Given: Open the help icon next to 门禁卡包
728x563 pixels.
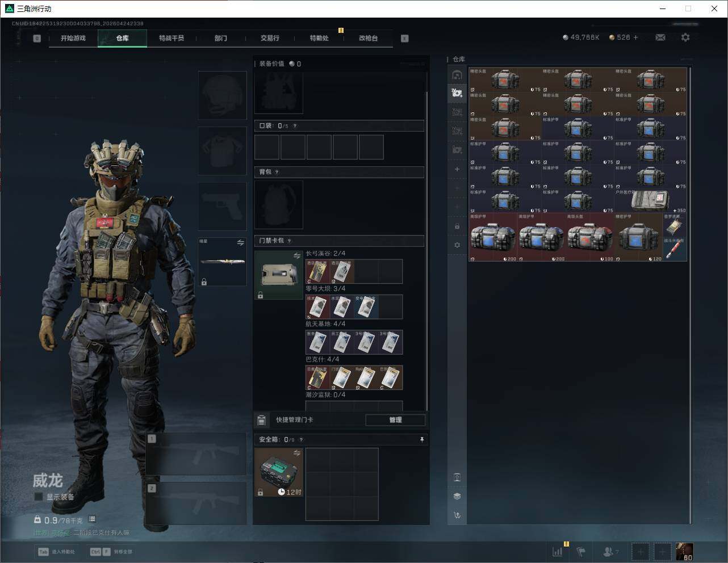Looking at the screenshot, I should (x=289, y=241).
